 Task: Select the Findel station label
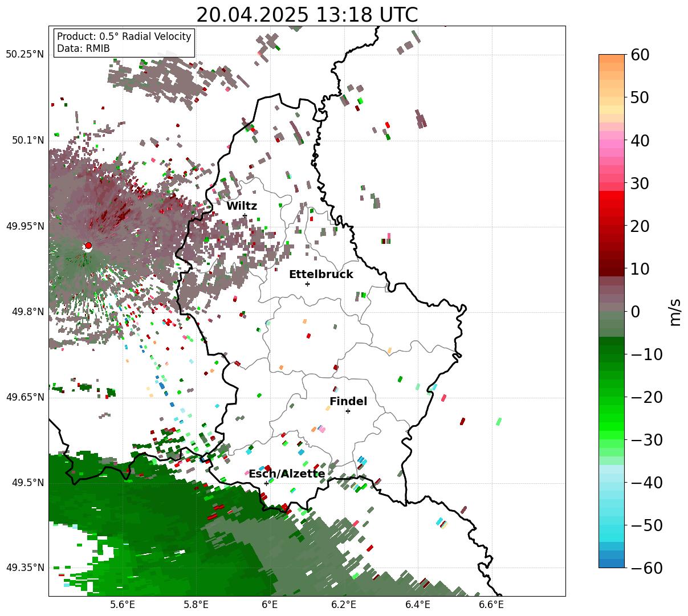348,402
